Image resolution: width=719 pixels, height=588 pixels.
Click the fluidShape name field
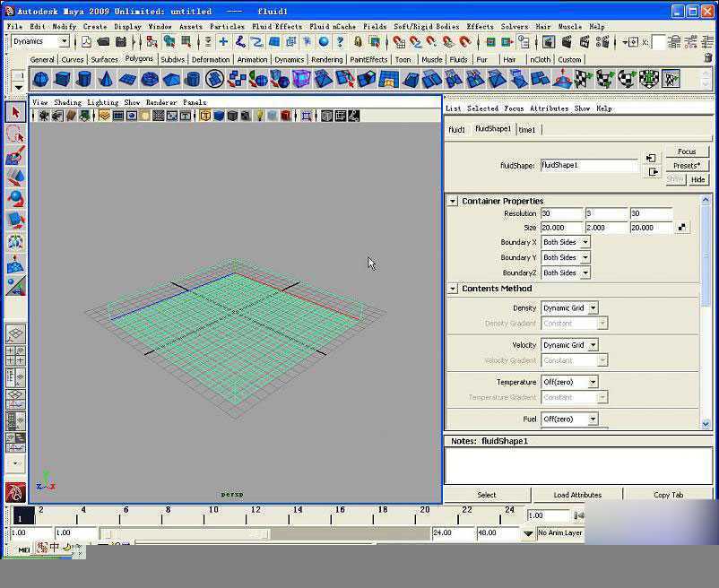[589, 165]
